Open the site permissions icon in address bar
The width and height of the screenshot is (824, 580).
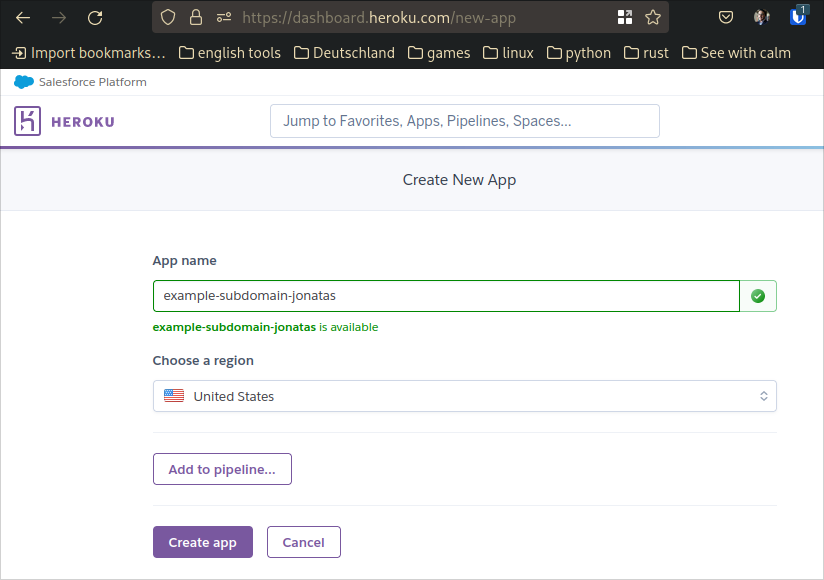tap(224, 18)
